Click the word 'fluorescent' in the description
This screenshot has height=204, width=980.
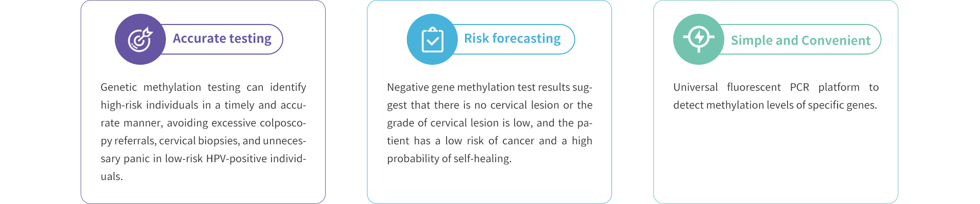click(x=753, y=87)
